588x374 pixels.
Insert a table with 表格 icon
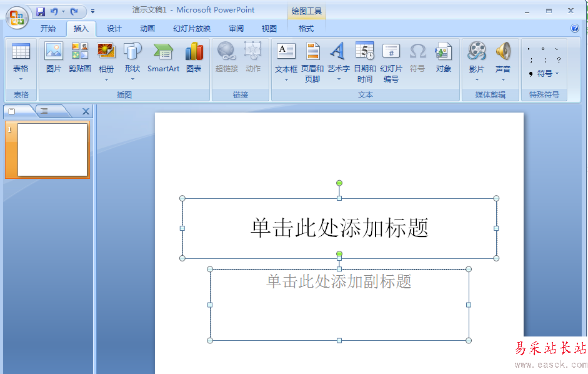21,57
